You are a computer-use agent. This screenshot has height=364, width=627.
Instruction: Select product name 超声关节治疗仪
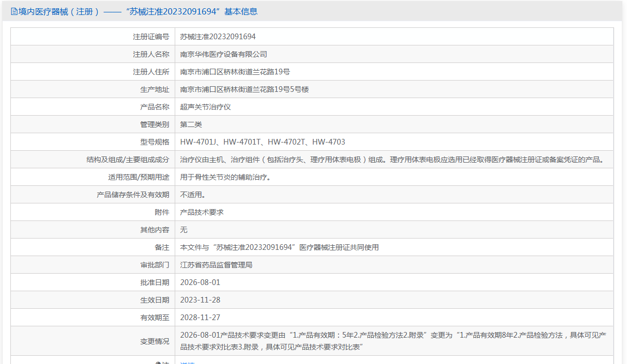point(205,107)
